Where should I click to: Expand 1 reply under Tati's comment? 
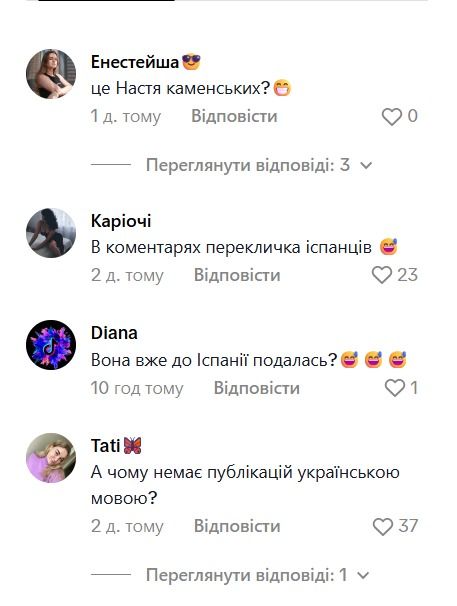(x=247, y=575)
